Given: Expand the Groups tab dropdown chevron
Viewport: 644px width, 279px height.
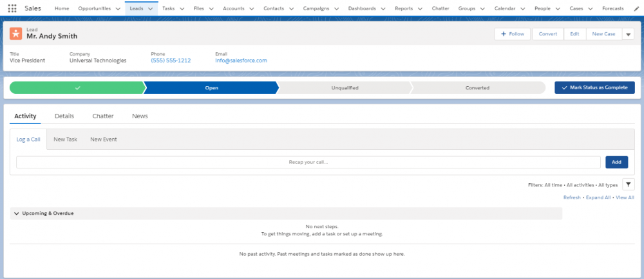Looking at the screenshot, I should (482, 8).
